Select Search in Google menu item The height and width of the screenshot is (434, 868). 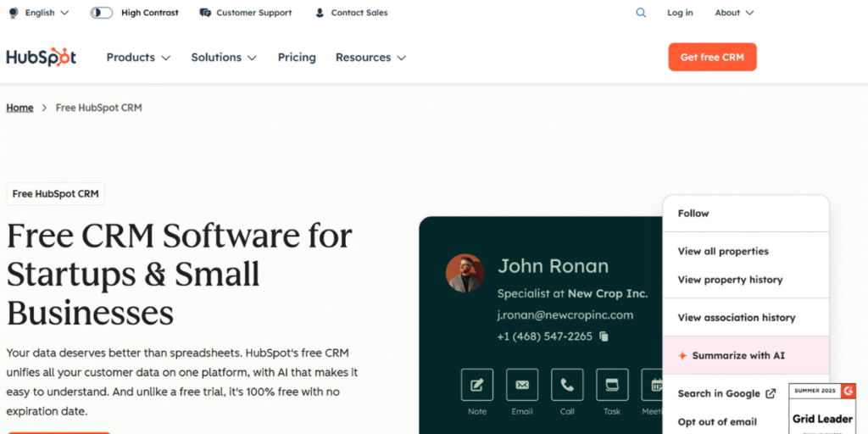(726, 393)
